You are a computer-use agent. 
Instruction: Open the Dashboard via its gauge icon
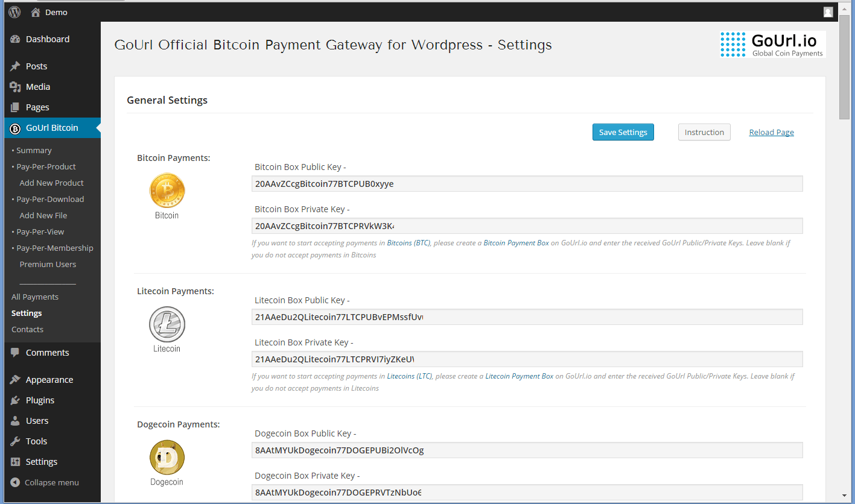(x=14, y=39)
